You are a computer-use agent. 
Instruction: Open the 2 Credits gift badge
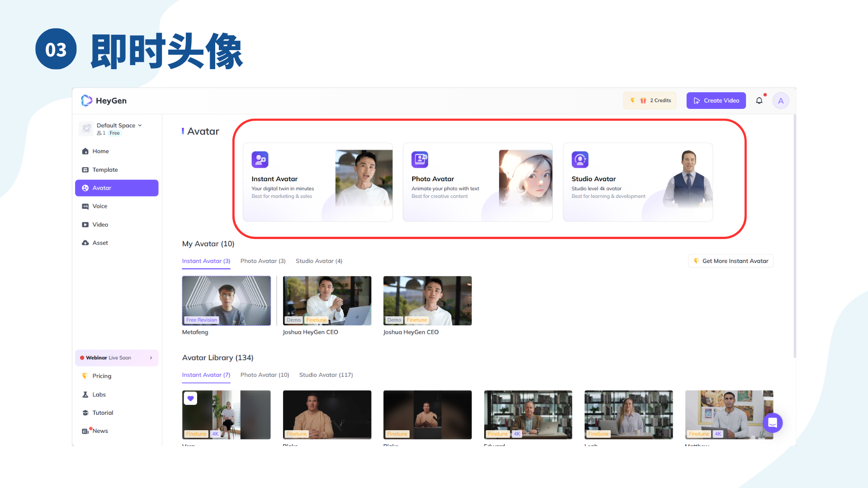(650, 101)
